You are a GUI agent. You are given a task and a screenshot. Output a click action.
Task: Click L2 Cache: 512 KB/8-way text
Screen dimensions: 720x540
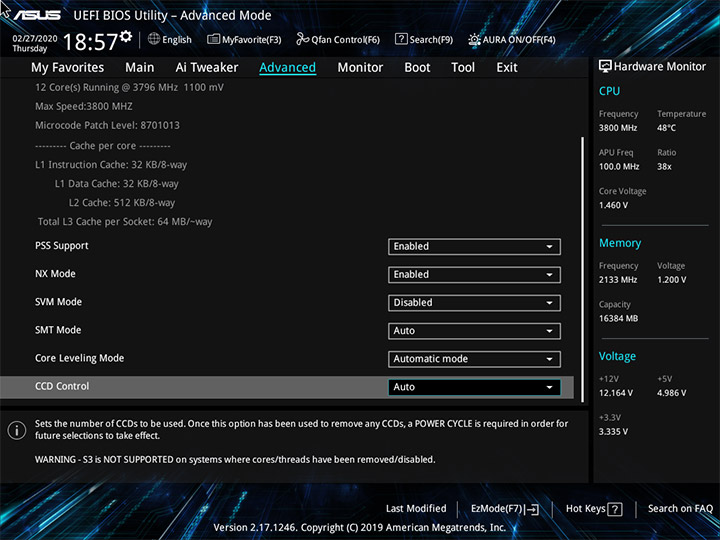click(122, 203)
